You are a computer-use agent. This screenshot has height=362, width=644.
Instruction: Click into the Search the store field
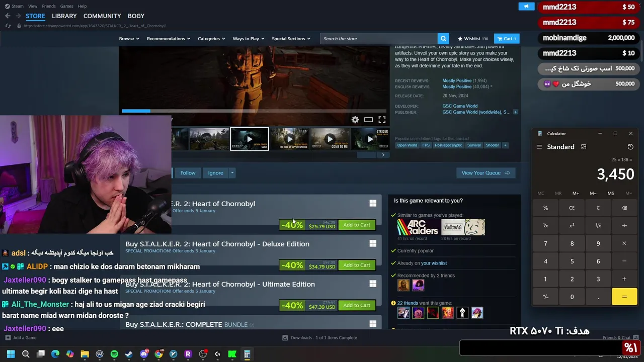pos(379,39)
